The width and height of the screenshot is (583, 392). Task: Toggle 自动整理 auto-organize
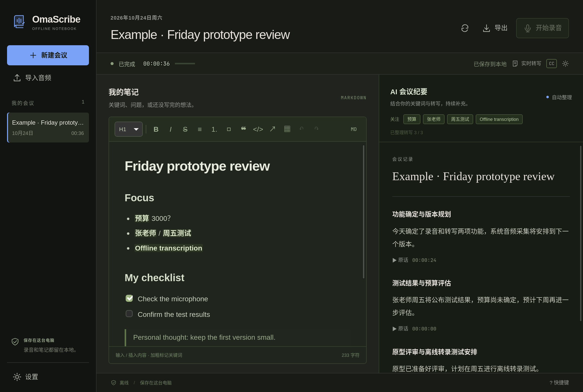pos(559,97)
